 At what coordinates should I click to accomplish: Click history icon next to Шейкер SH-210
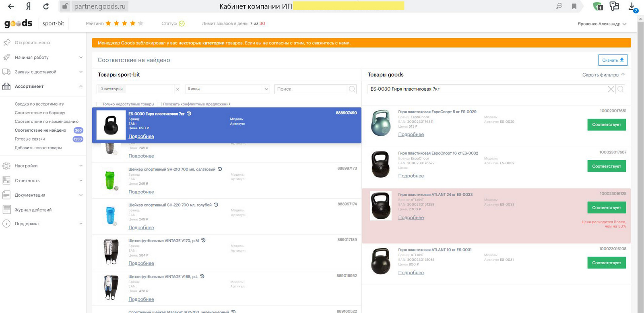coord(220,169)
